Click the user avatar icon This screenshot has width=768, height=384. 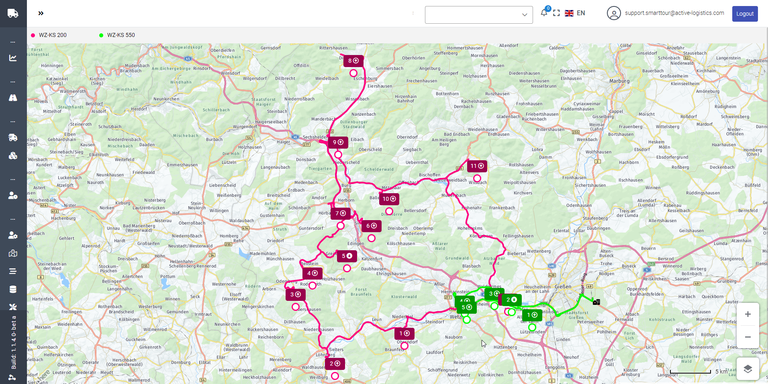coord(614,13)
